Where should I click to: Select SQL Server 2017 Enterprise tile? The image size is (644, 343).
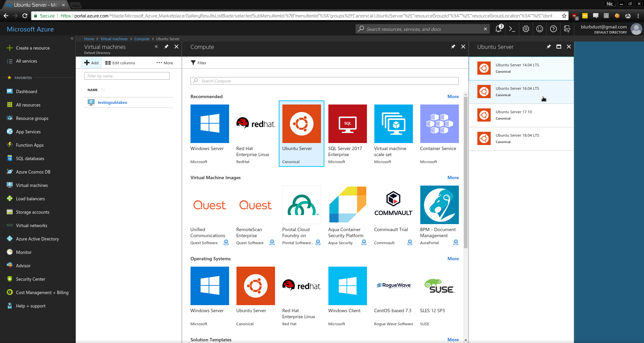(347, 134)
